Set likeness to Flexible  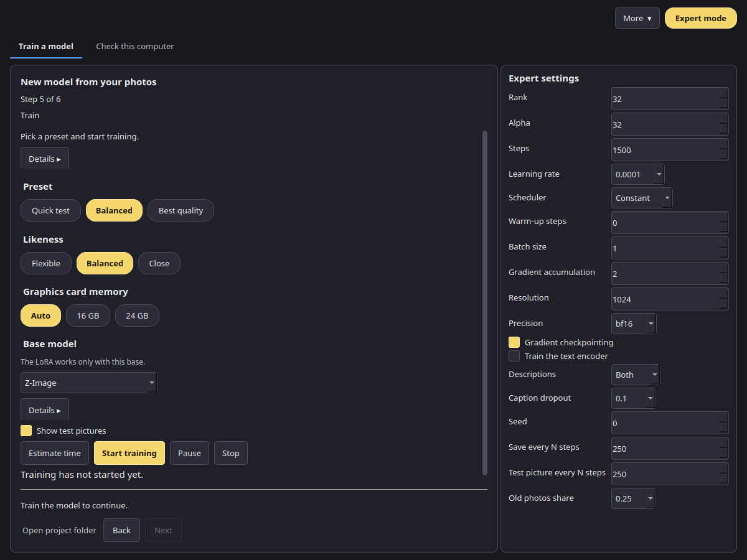click(x=46, y=263)
